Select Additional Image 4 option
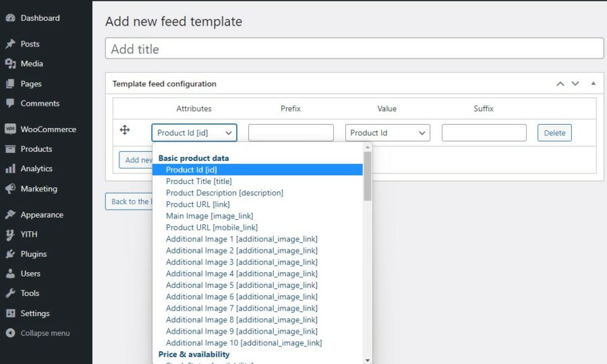Viewport: 607px width, 364px height. pos(258,274)
